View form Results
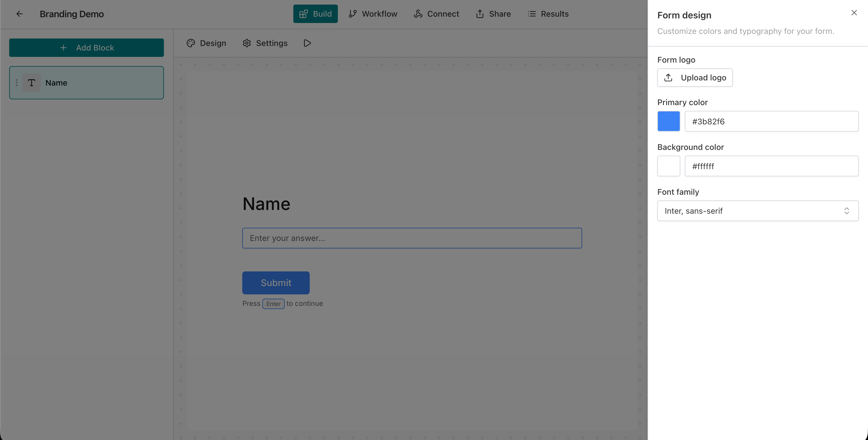Image resolution: width=868 pixels, height=440 pixels. (548, 14)
